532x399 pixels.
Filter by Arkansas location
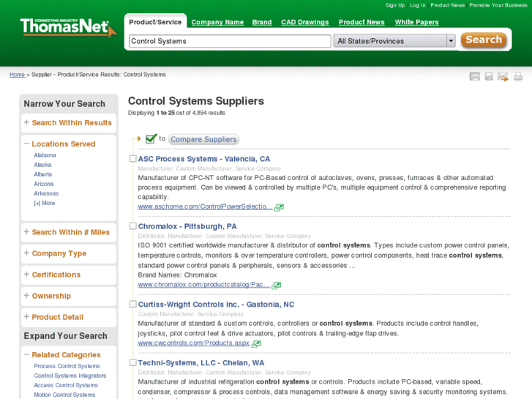46,193
